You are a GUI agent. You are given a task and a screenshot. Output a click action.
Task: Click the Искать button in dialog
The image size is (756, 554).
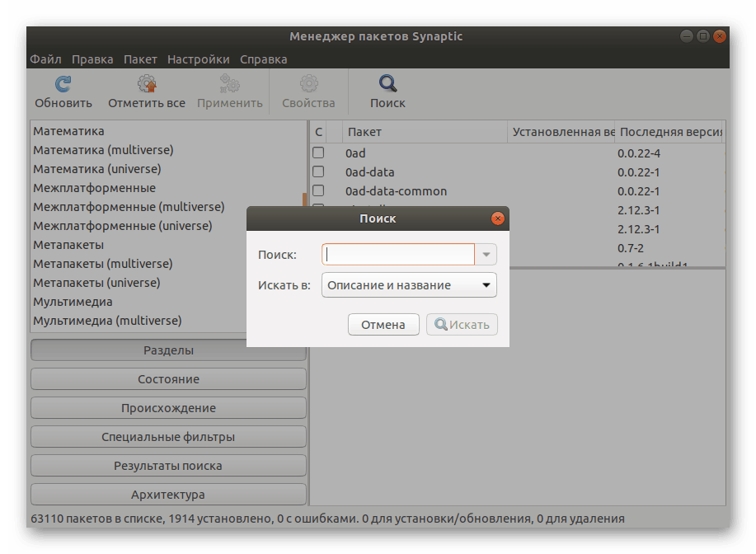tap(462, 325)
